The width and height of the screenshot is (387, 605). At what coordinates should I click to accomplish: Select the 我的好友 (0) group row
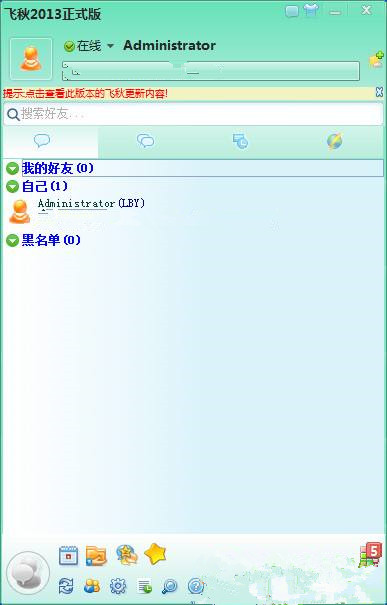click(x=203, y=168)
